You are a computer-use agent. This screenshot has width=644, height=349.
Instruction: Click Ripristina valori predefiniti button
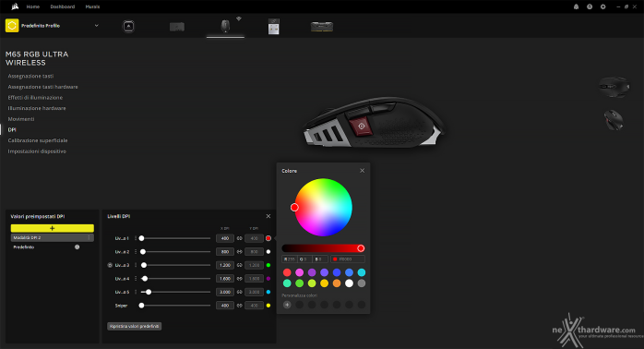pos(135,326)
